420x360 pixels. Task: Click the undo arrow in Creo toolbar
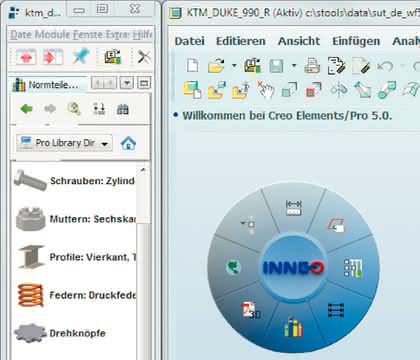pyautogui.click(x=385, y=66)
